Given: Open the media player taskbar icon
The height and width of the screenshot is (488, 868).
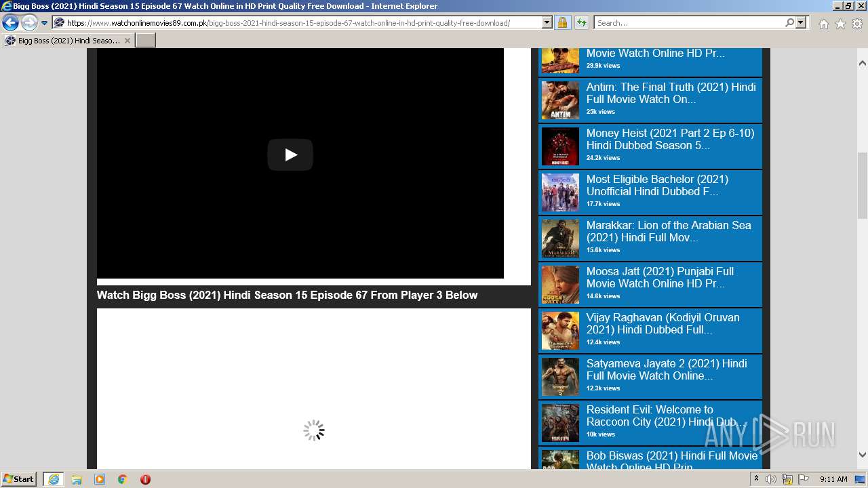Looking at the screenshot, I should point(100,479).
